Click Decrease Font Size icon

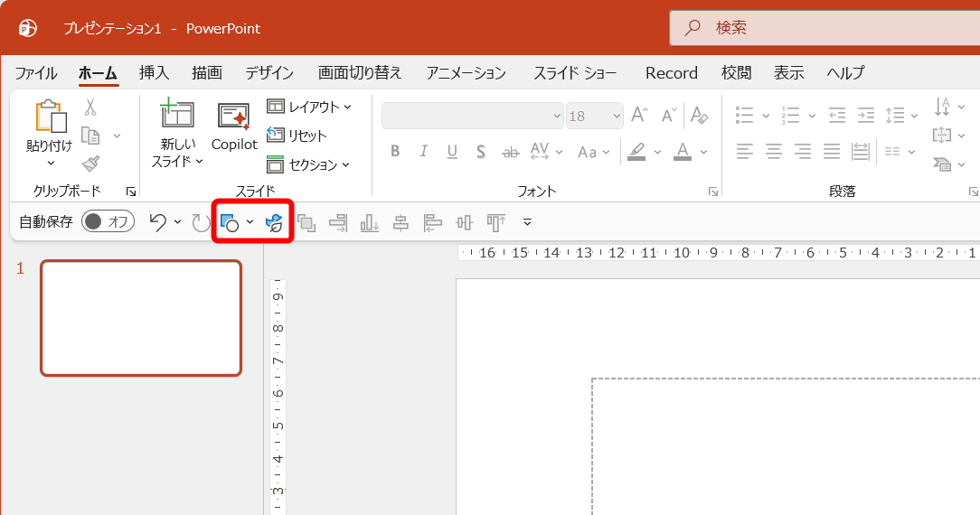pos(669,115)
